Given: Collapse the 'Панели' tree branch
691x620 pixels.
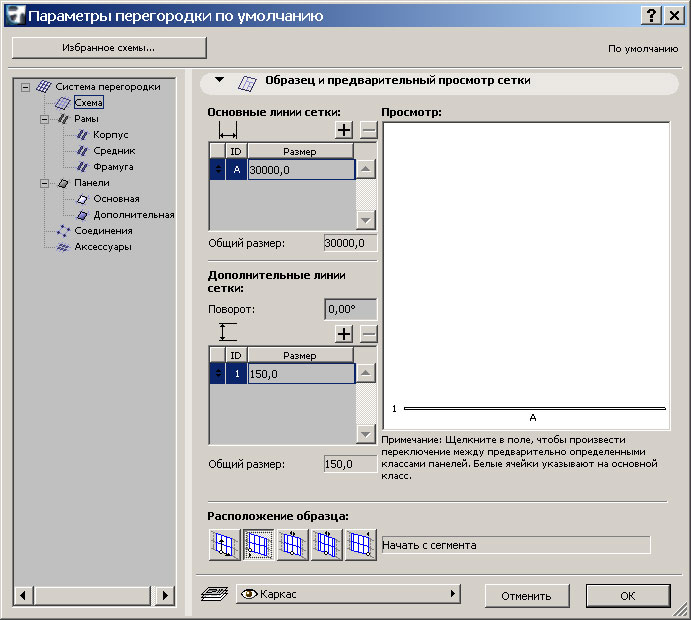Looking at the screenshot, I should [45, 183].
